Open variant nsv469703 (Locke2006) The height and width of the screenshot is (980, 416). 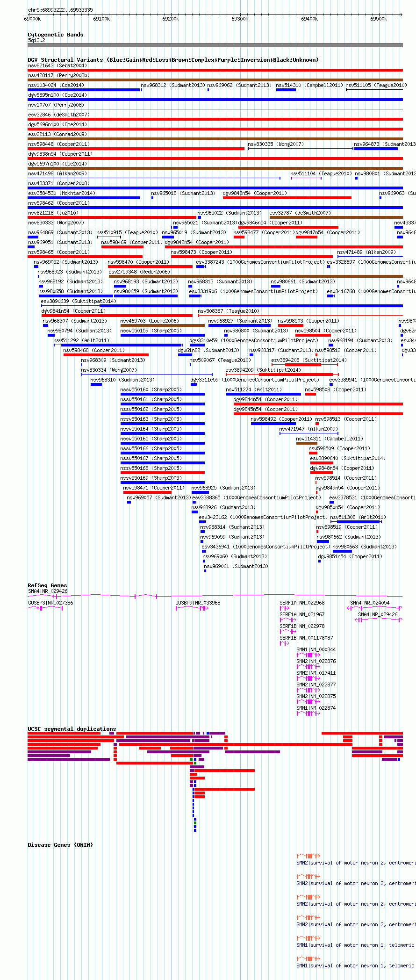[x=150, y=321]
